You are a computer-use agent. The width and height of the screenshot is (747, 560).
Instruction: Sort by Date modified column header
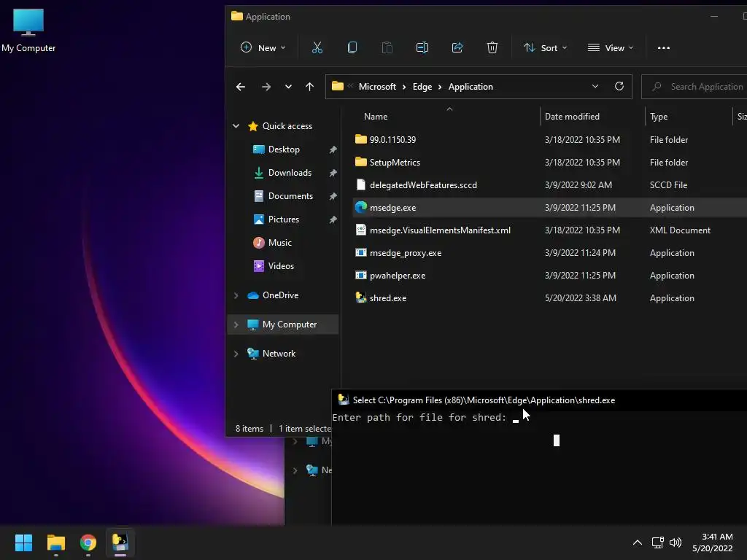click(x=572, y=116)
